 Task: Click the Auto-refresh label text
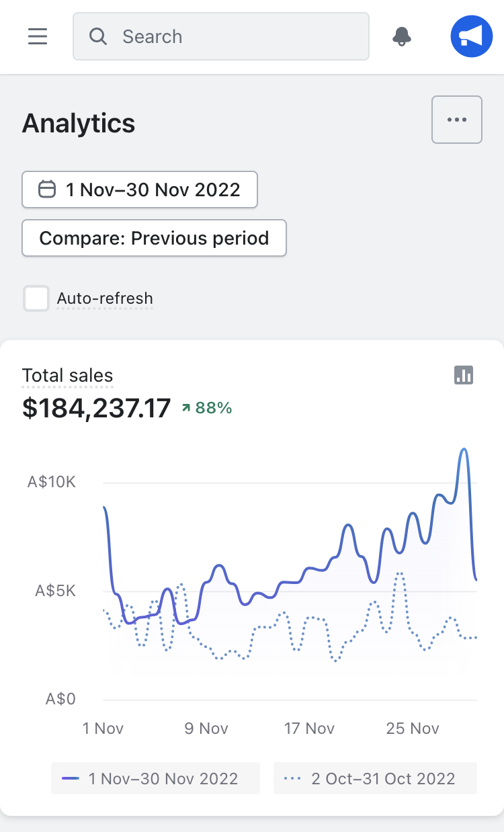coord(105,298)
